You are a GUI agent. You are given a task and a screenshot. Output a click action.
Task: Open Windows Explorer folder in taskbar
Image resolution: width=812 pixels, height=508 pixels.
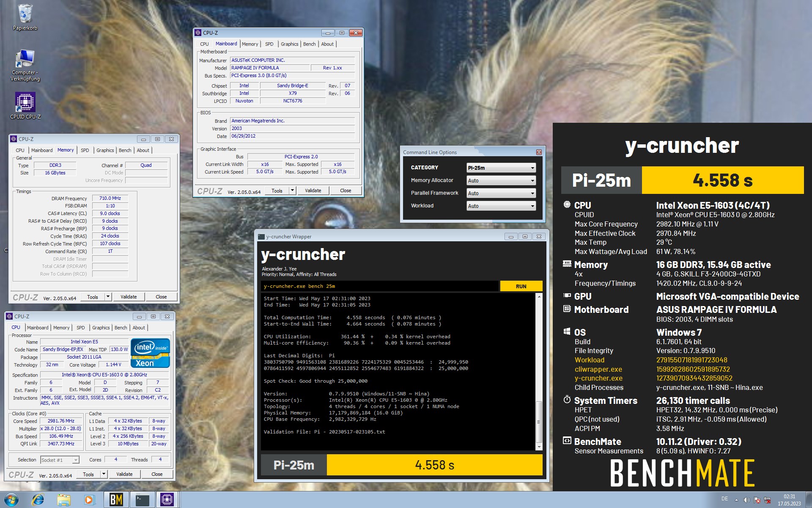coord(64,500)
